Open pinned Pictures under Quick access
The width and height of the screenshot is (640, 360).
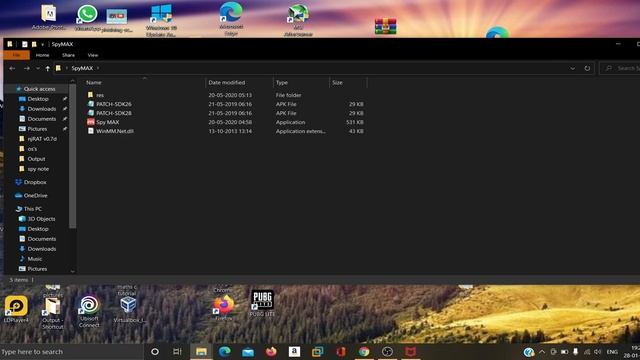coord(37,129)
